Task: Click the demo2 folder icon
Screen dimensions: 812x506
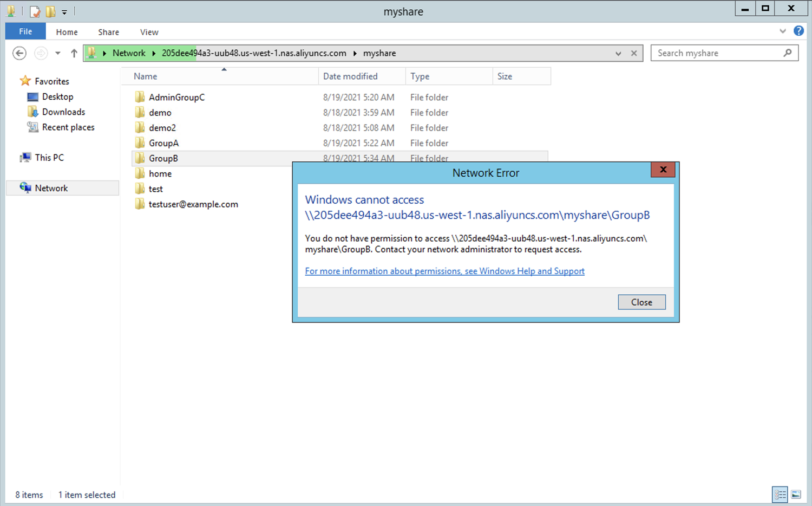Action: pos(140,127)
